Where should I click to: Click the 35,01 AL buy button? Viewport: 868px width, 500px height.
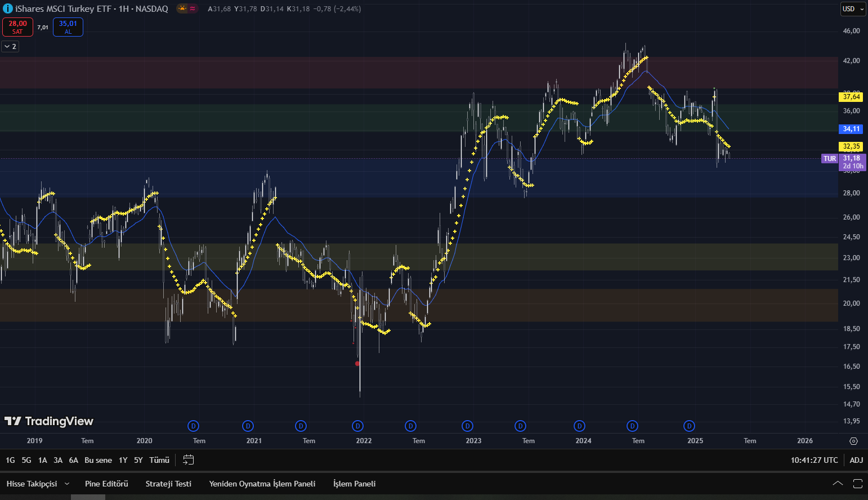(x=68, y=27)
